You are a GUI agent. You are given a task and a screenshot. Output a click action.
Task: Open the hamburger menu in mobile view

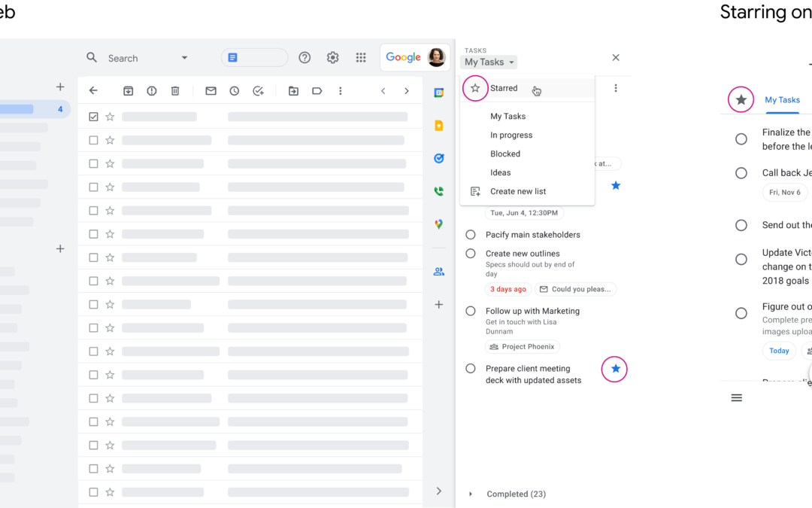[736, 397]
